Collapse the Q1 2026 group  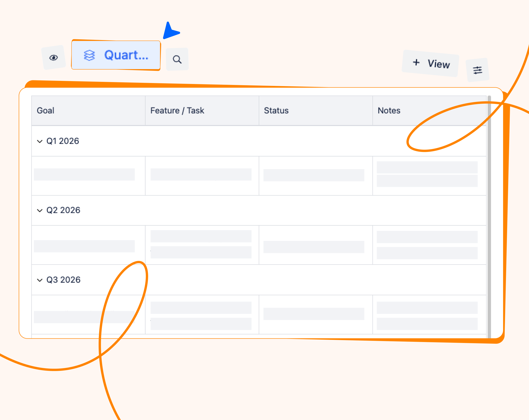40,141
